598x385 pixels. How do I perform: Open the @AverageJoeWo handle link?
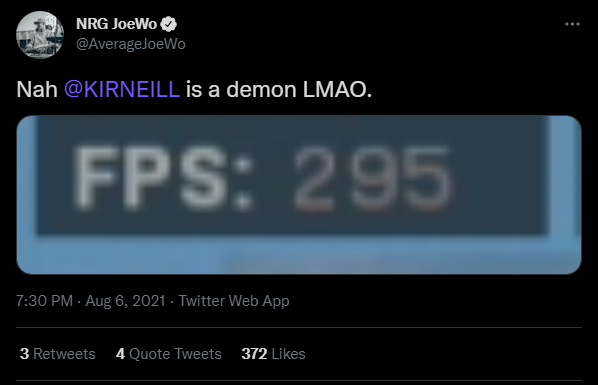point(131,44)
